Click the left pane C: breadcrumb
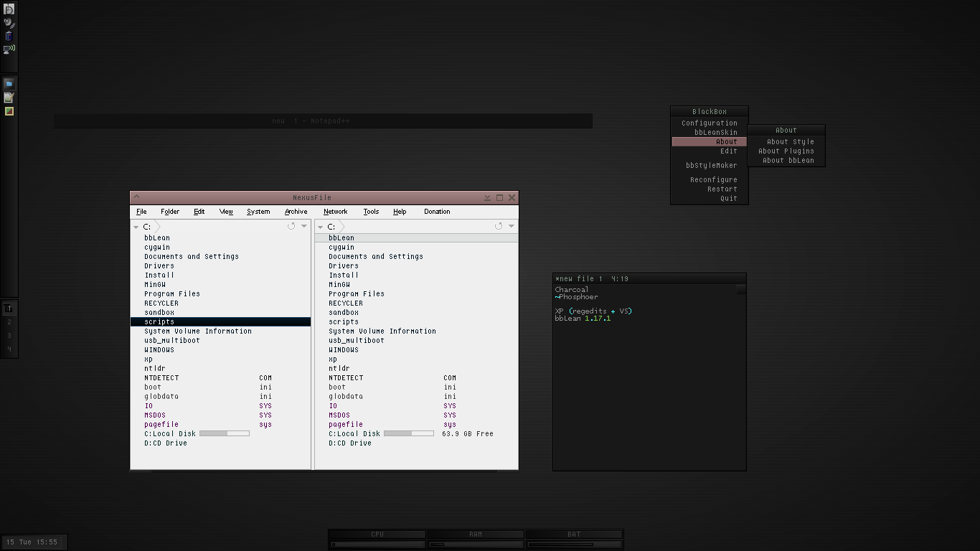Image resolution: width=980 pixels, height=551 pixels. point(147,227)
